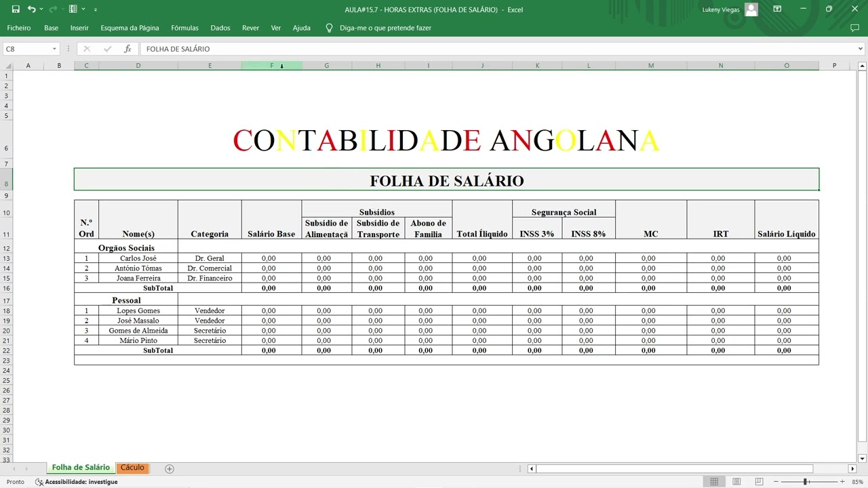Open the undo history dropdown arrow

[x=41, y=9]
